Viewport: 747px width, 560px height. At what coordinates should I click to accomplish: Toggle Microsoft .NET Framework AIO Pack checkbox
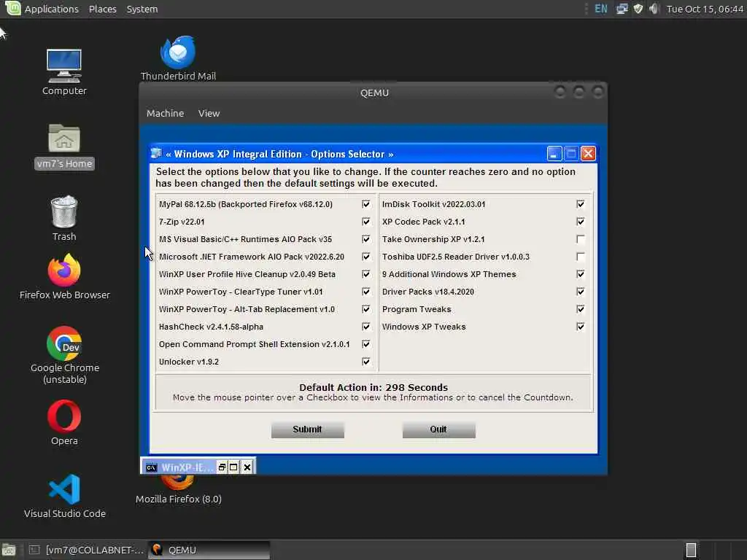366,257
